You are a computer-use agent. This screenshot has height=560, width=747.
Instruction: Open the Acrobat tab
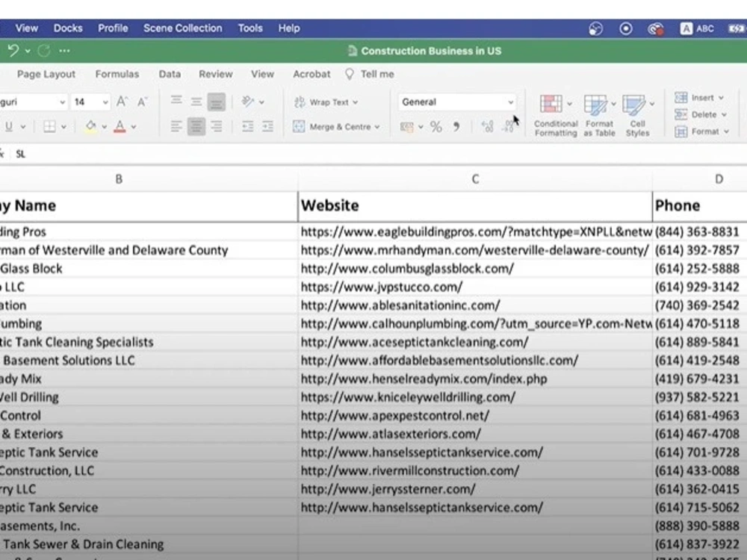tap(311, 74)
